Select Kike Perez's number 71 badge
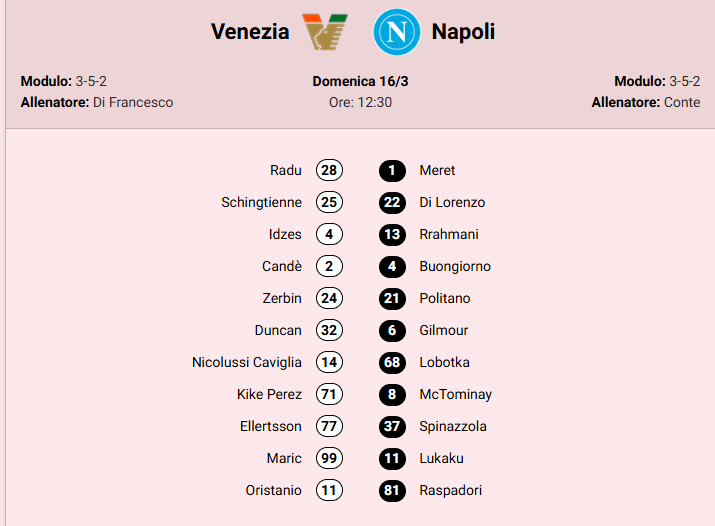Viewport: 715px width, 526px height. tap(329, 394)
